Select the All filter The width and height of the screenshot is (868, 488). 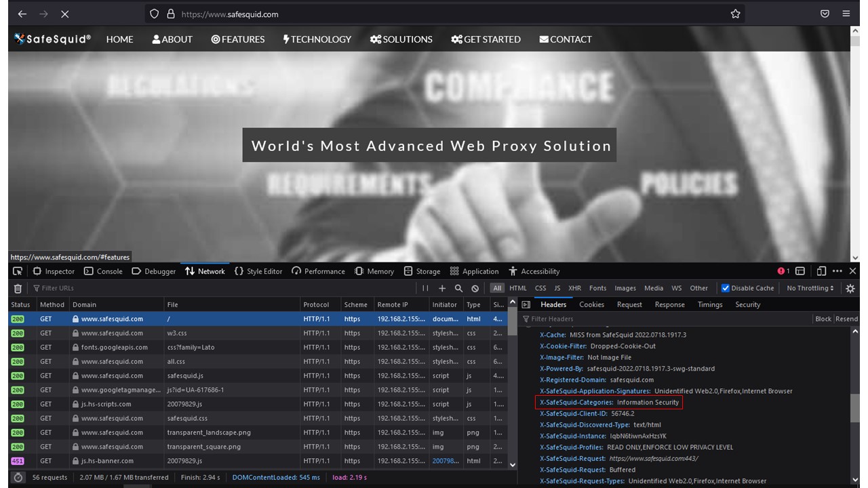click(498, 288)
